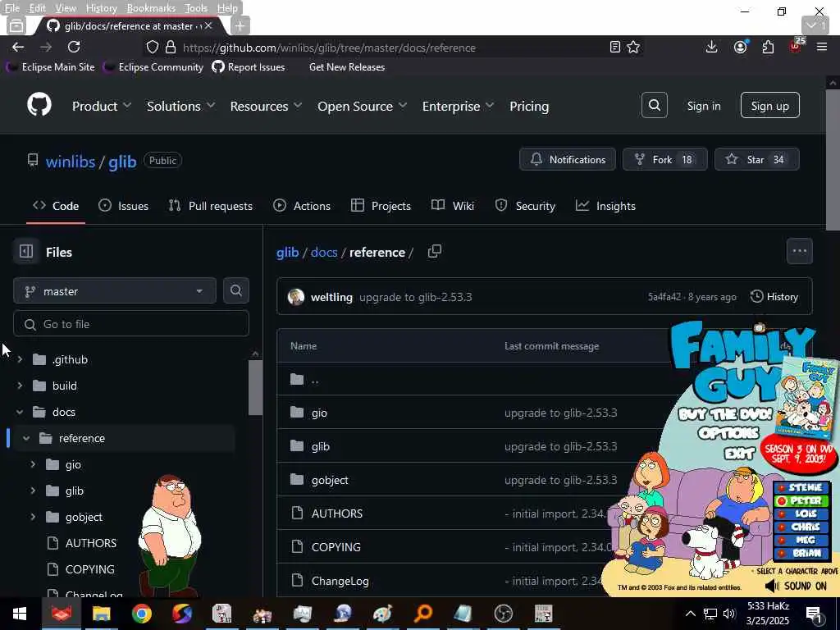Select BRIAN character radio button
Screen dimensions: 840x630
(x=782, y=553)
